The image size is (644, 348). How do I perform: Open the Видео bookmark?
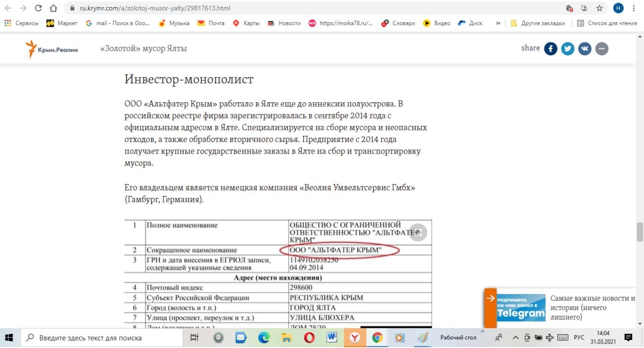click(x=437, y=23)
